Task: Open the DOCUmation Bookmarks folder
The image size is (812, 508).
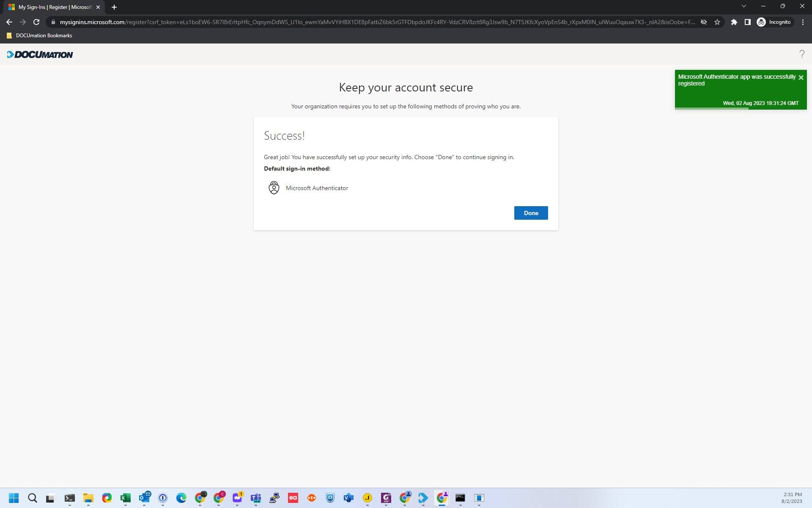Action: click(x=39, y=36)
